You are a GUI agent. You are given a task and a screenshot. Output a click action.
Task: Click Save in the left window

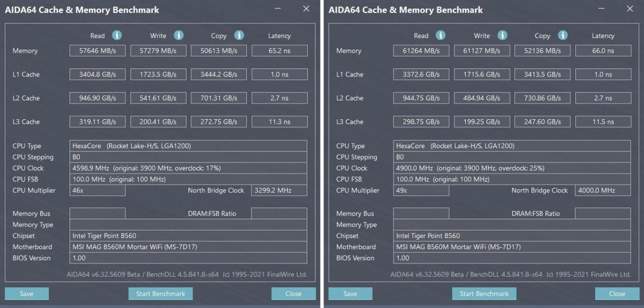[x=27, y=294]
